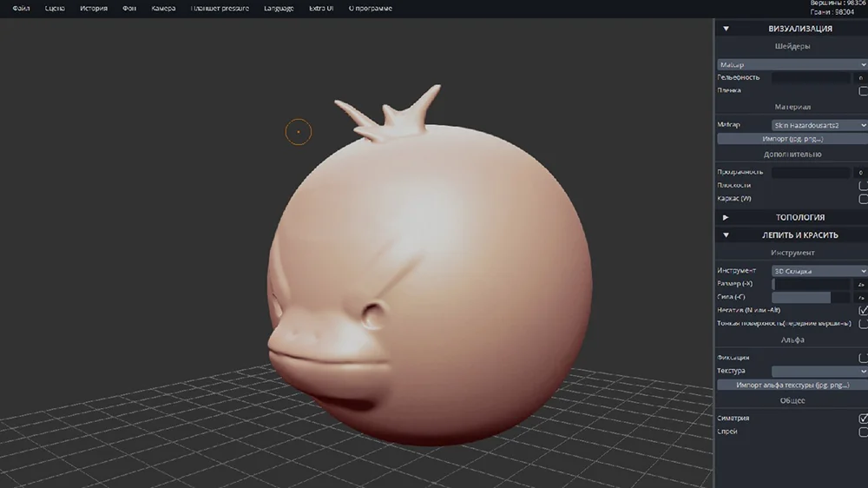
Task: Disable the Симметрия checkbox
Action: pos(863,419)
